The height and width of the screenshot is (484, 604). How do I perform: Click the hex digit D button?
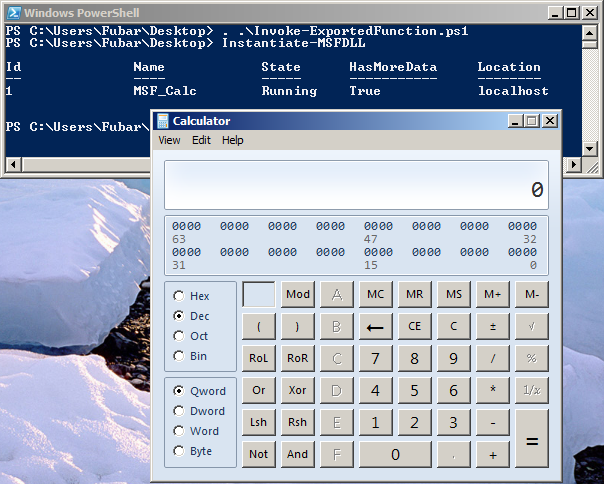tap(337, 390)
